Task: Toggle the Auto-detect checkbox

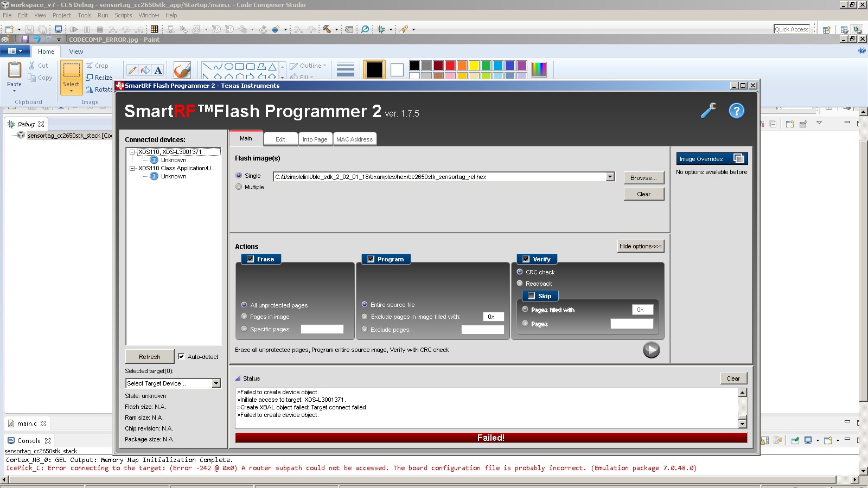Action: (x=181, y=356)
